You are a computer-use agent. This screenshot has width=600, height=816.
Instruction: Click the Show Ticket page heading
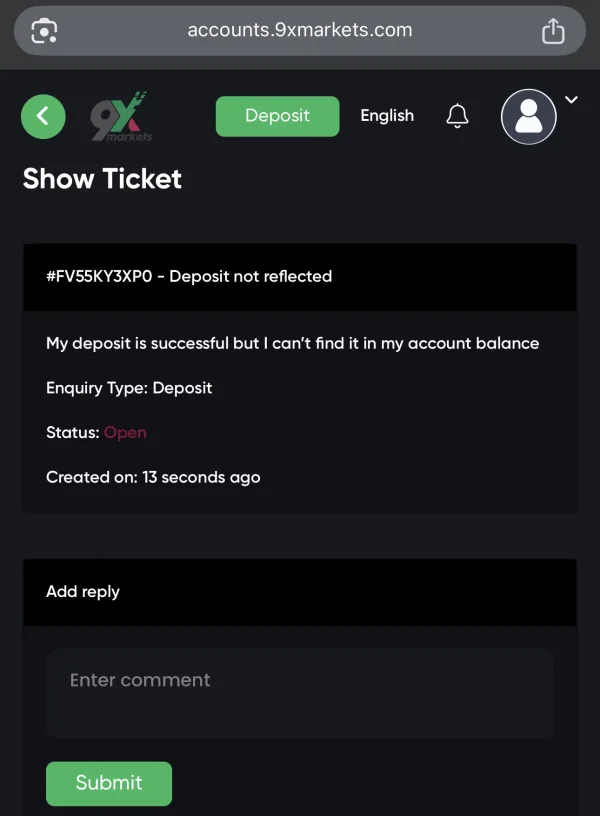(102, 179)
